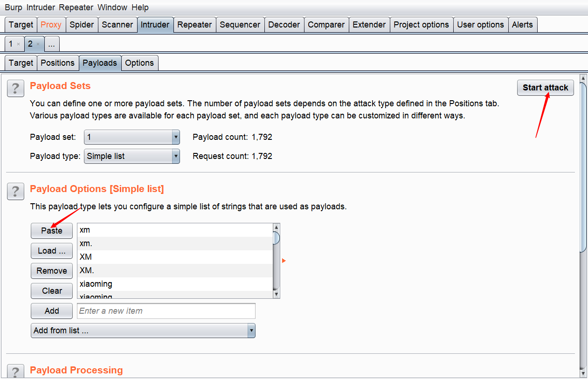This screenshot has width=588, height=379.
Task: Open help for Payload Options section
Action: (15, 191)
